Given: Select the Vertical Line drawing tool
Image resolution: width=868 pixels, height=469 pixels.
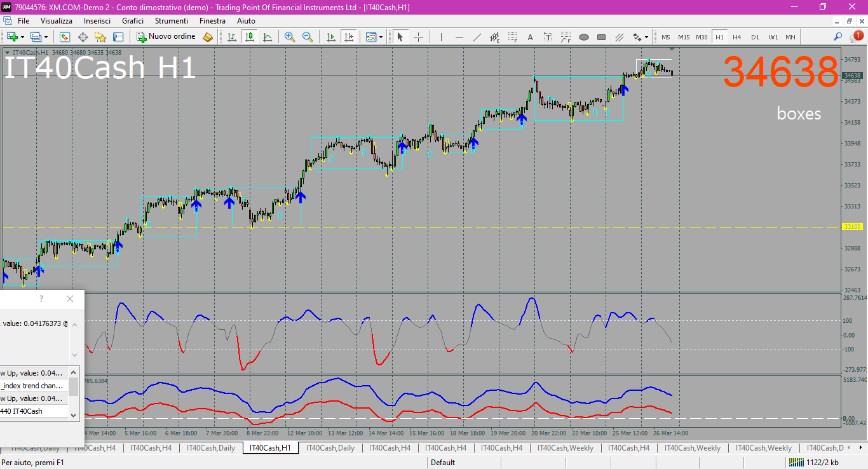Looking at the screenshot, I should click(441, 37).
